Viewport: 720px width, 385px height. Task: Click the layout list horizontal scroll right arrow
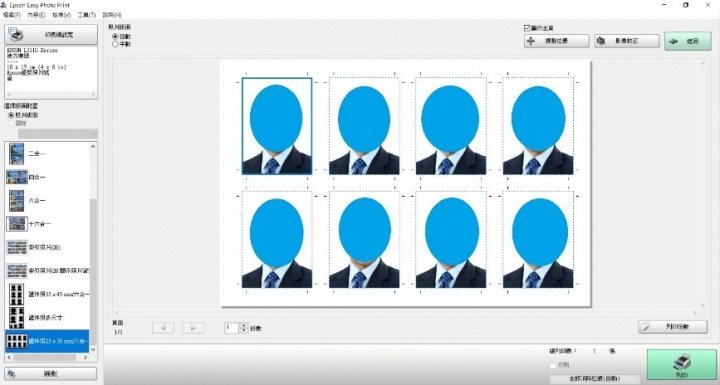(85, 357)
